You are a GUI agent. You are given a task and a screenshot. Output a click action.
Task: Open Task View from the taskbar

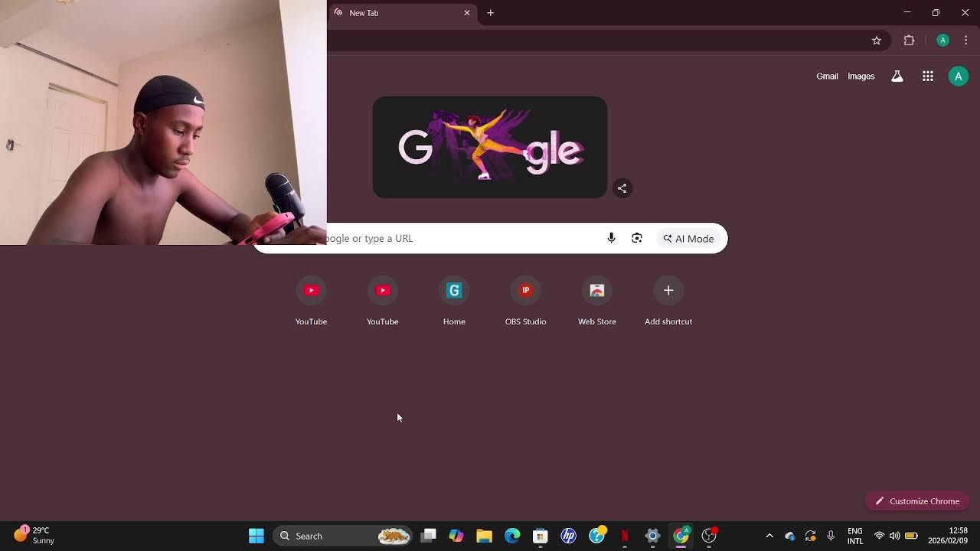(x=429, y=536)
